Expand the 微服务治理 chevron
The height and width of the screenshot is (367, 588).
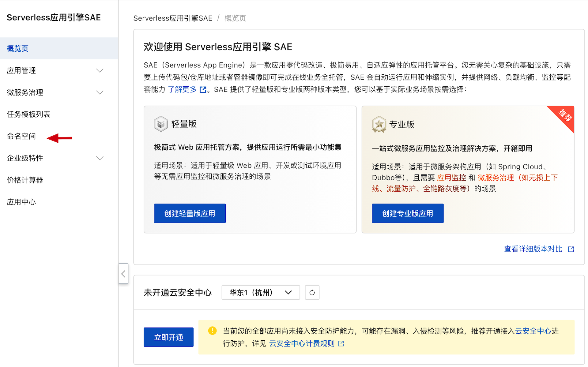click(100, 92)
